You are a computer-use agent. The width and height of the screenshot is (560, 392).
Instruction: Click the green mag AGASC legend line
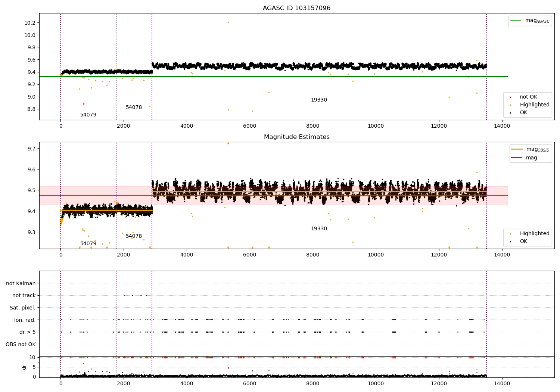[x=516, y=21]
